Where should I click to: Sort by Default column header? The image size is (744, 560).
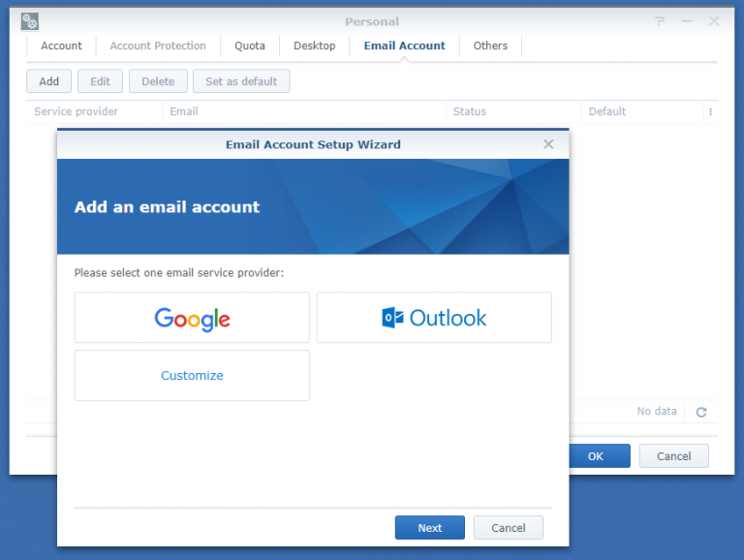[642, 111]
